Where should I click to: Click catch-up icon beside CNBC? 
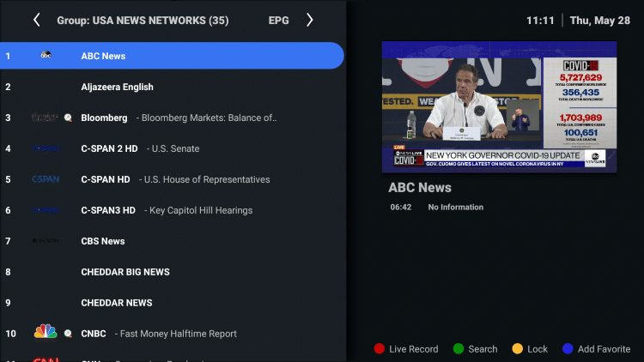[x=68, y=334]
